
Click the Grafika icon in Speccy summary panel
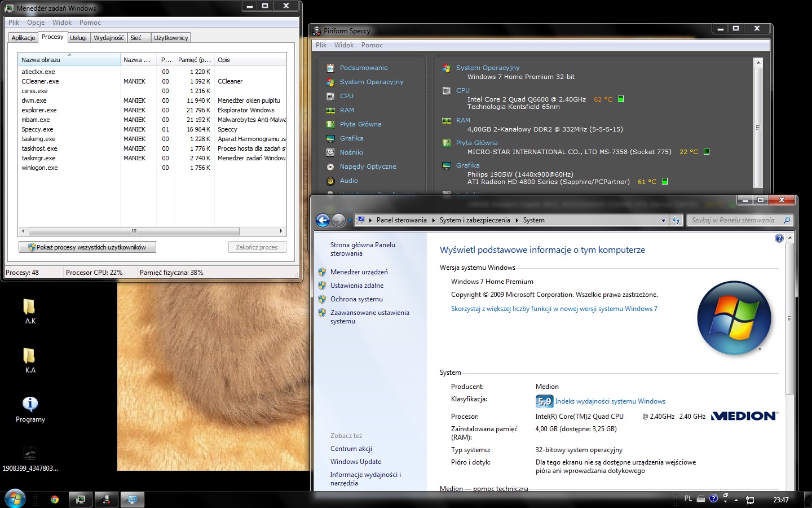(x=447, y=165)
